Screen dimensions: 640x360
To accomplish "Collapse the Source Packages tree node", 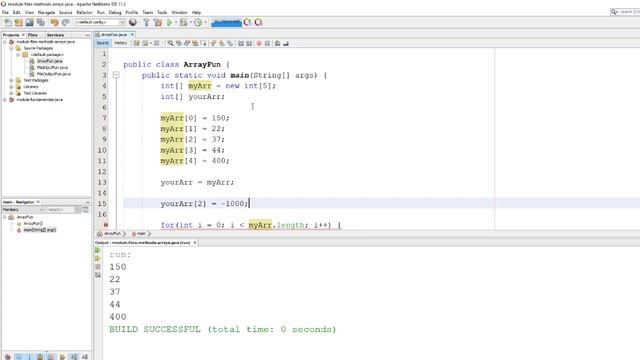I will pyautogui.click(x=11, y=48).
